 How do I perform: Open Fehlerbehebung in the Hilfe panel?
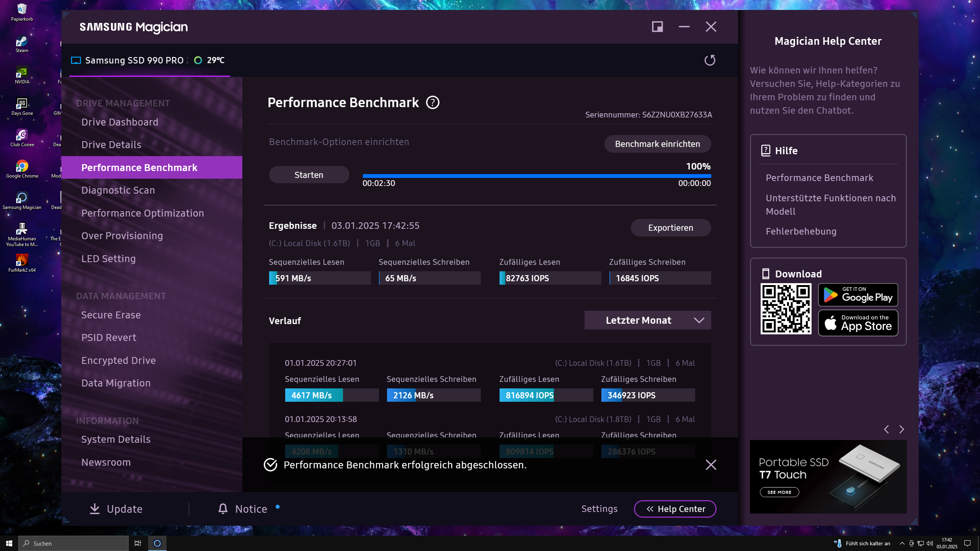801,231
